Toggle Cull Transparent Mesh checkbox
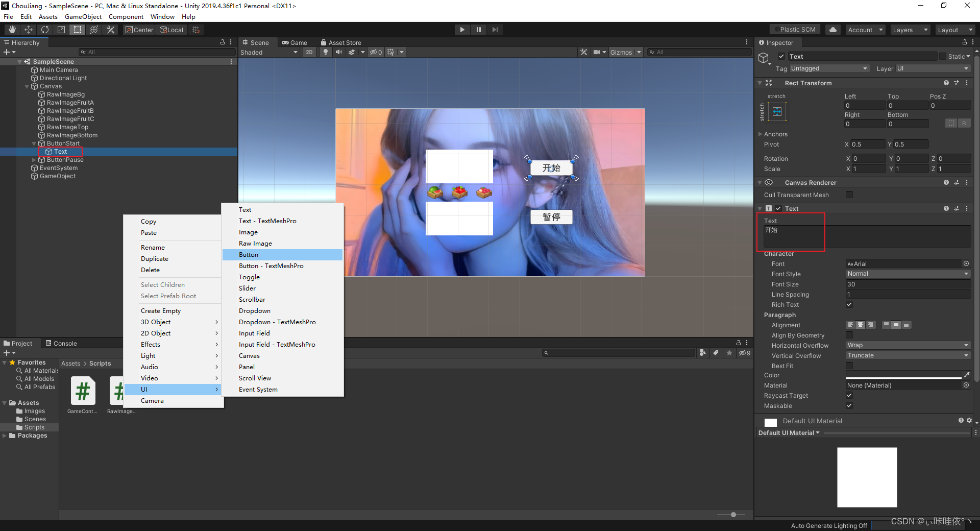 849,195
